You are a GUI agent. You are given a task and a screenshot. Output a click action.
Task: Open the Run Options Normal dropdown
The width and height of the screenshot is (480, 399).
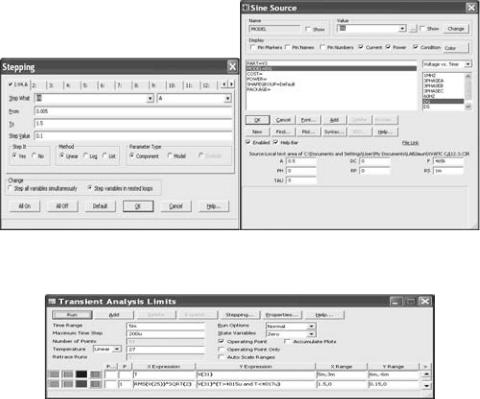[311, 326]
